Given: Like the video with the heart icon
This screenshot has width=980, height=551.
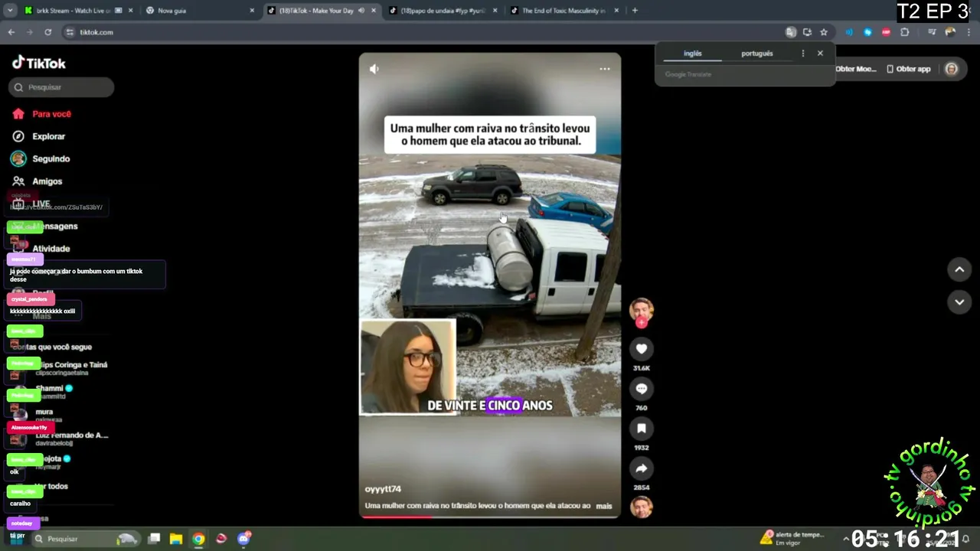Looking at the screenshot, I should [642, 349].
